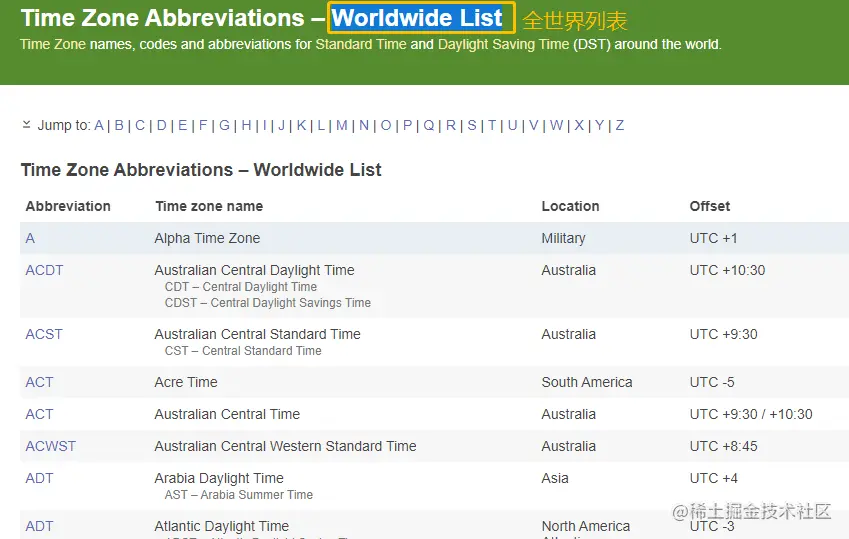Image resolution: width=849 pixels, height=539 pixels.
Task: Jump to letter Z in index
Action: 619,126
